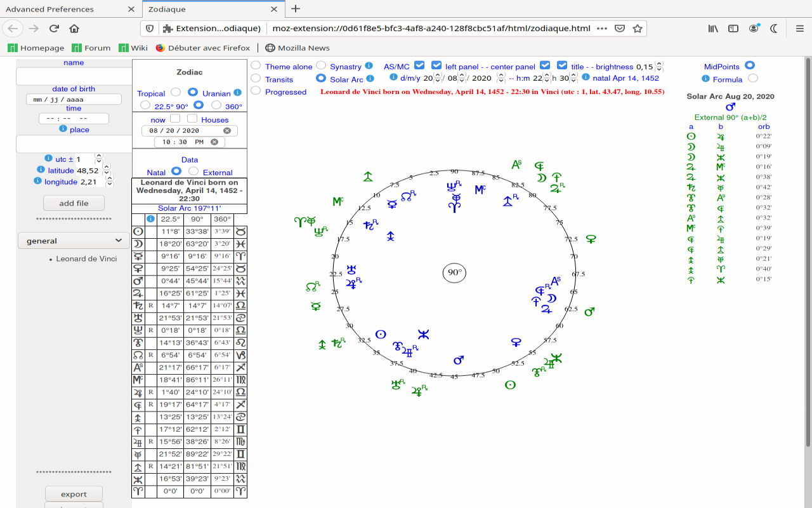
Task: Select the External data radio button
Action: 193,171
